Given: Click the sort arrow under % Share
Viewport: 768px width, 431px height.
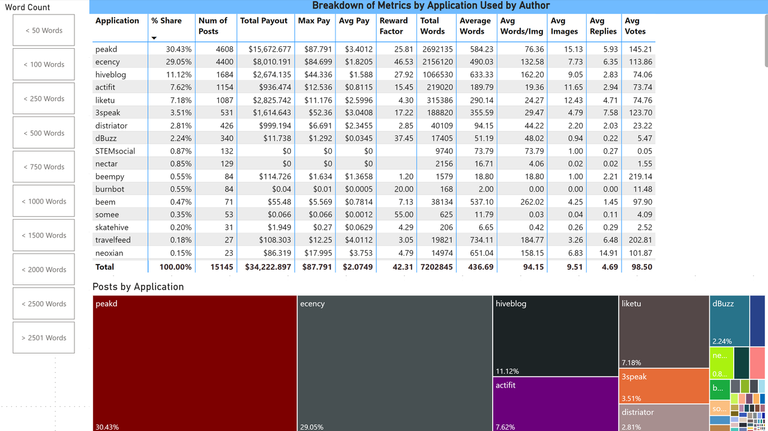Looking at the screenshot, I should pyautogui.click(x=154, y=38).
